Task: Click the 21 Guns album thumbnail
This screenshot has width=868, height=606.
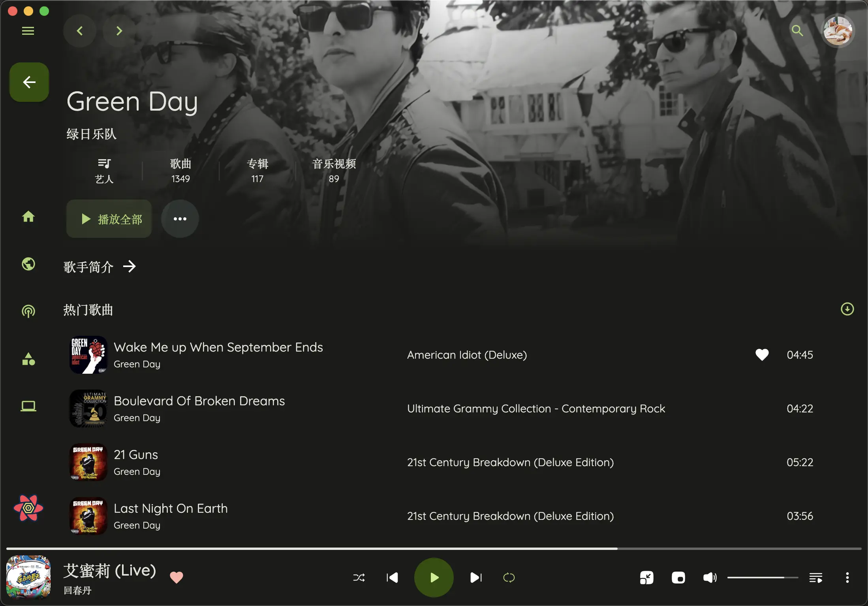Action: pos(88,462)
